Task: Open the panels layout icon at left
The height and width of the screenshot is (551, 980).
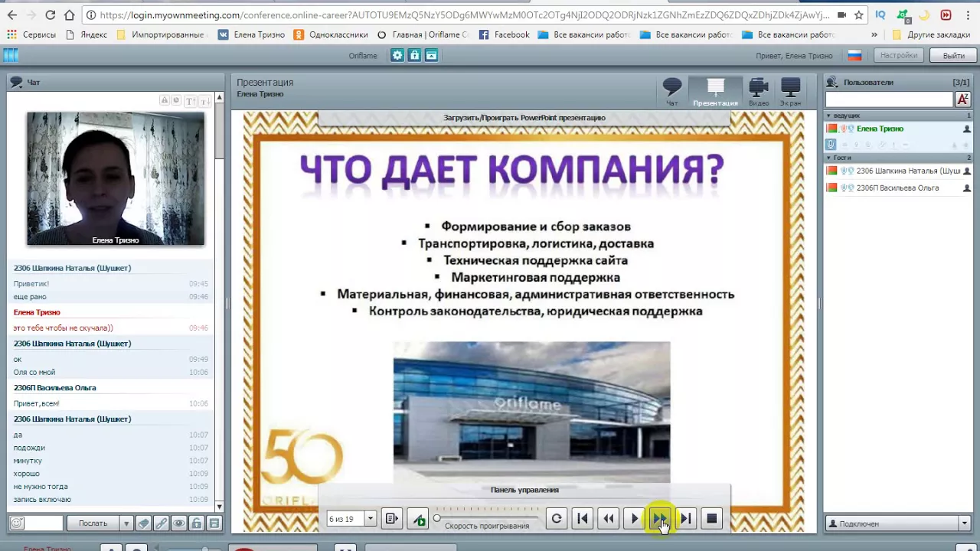Action: tap(10, 55)
